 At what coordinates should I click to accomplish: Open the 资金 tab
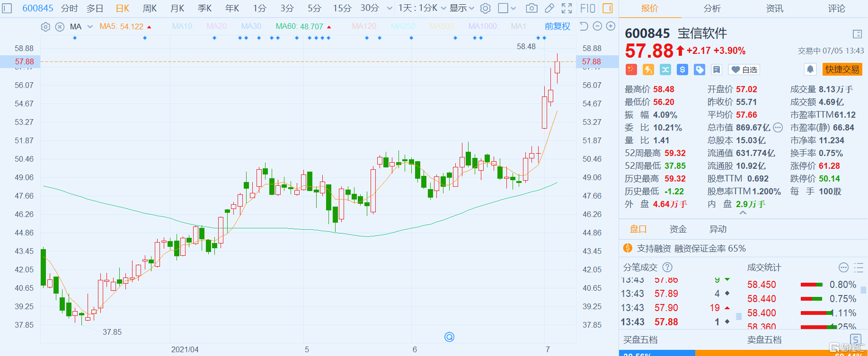pyautogui.click(x=678, y=229)
